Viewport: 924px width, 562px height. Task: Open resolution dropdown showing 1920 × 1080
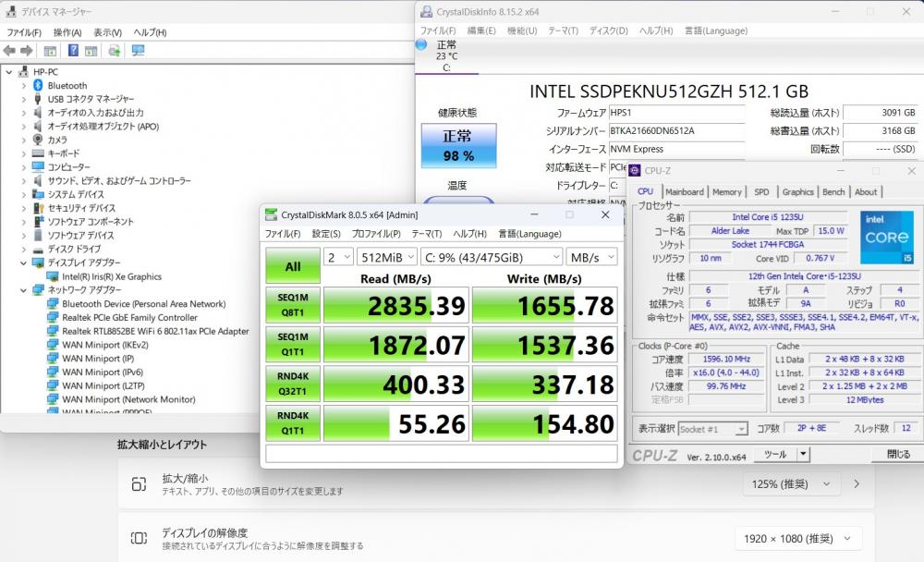(798, 538)
